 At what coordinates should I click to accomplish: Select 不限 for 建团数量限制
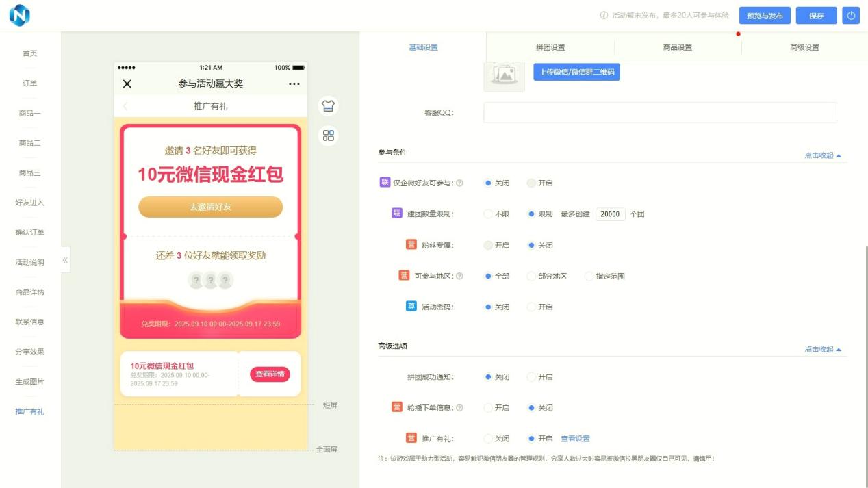[488, 214]
